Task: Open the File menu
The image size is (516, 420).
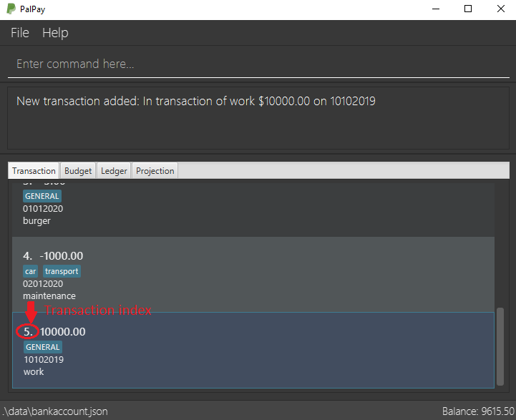Action: 20,33
